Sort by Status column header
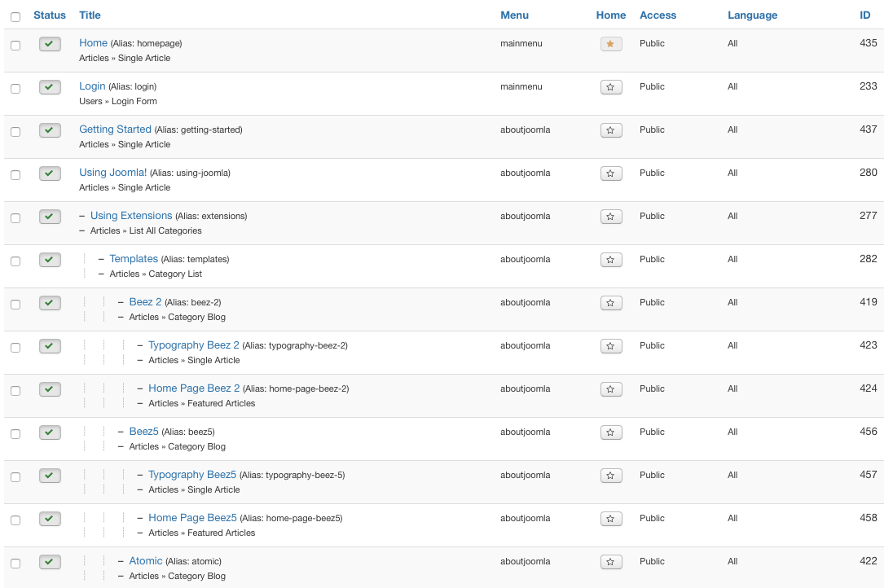893x588 pixels. 50,15
